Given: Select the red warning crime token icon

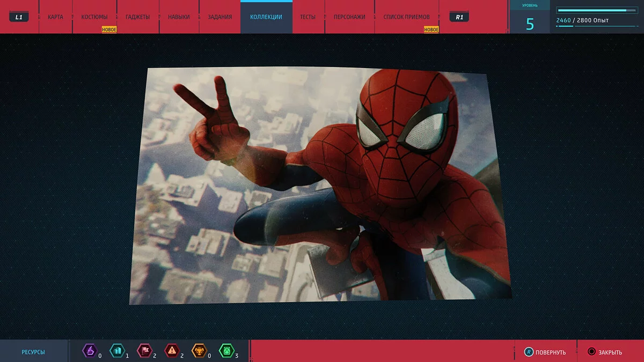Looking at the screenshot, I should point(172,351).
